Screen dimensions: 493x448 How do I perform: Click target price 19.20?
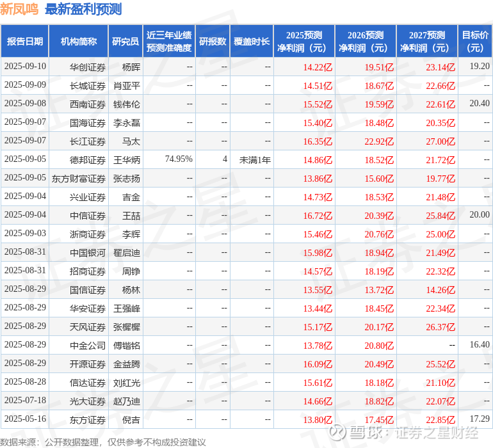[x=480, y=66]
